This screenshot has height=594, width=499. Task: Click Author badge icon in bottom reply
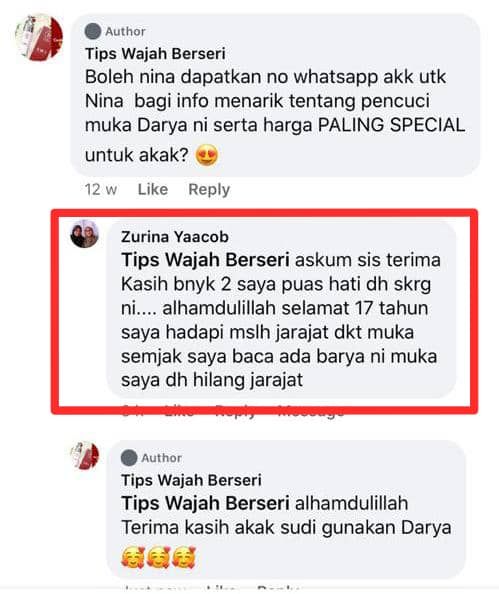click(129, 458)
